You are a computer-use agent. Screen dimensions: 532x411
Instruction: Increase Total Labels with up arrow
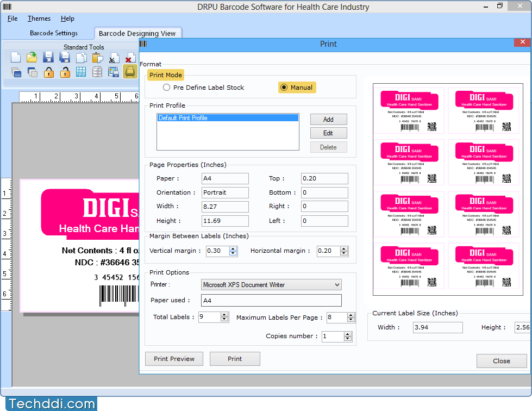[224, 315]
